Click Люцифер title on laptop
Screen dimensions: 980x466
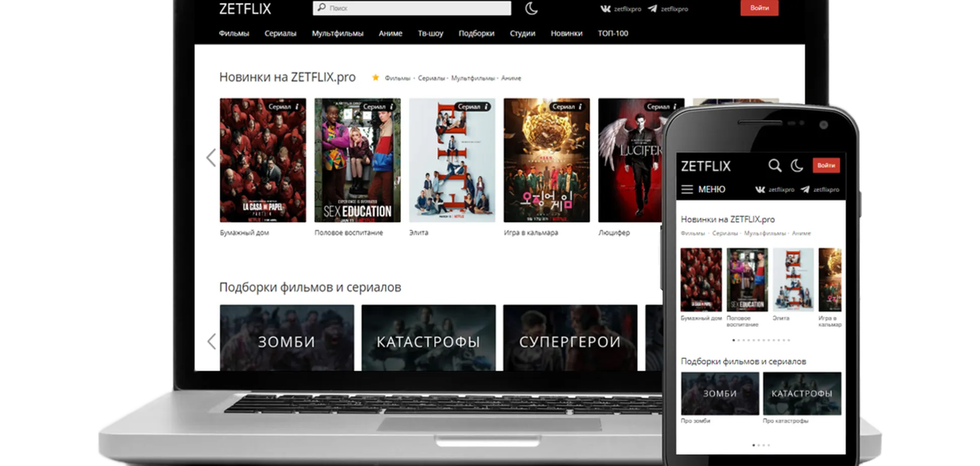[614, 233]
